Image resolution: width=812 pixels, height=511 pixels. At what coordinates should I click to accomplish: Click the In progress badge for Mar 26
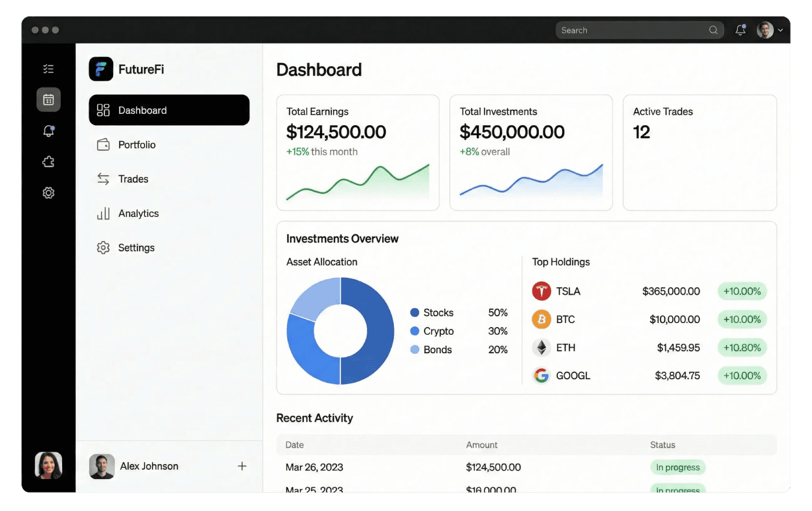click(x=677, y=467)
